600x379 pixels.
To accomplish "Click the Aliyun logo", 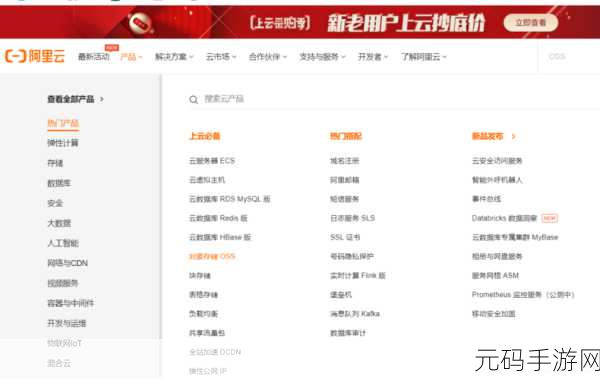I will (35, 56).
